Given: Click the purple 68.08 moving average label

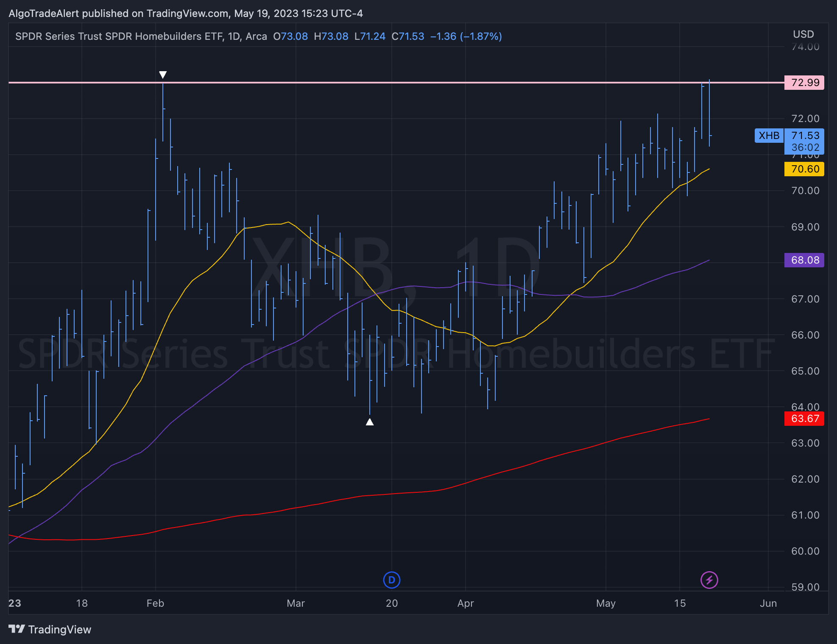Looking at the screenshot, I should tap(804, 260).
